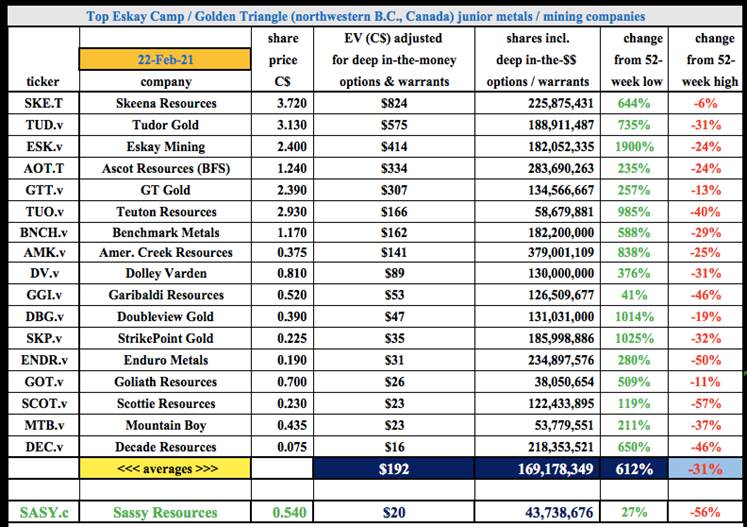The width and height of the screenshot is (747, 527).
Task: Click the -50% change from high cell
Action: coord(706,360)
